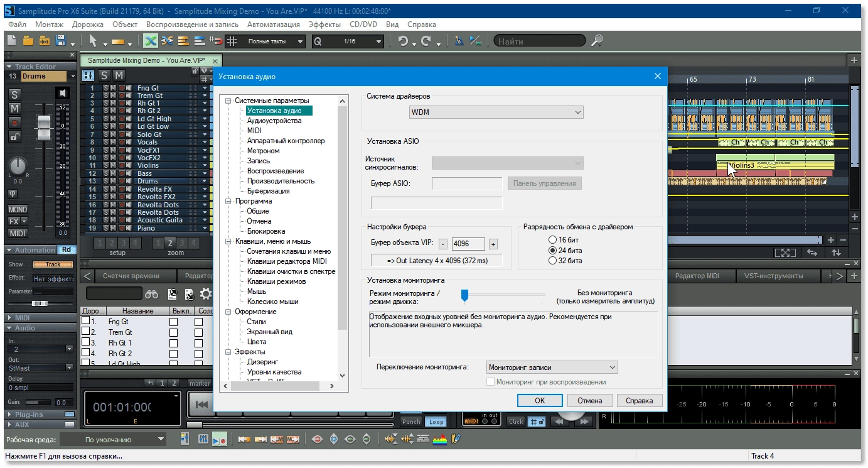Open the 1/16 quantize dropdown
The width and height of the screenshot is (868, 468).
[348, 41]
